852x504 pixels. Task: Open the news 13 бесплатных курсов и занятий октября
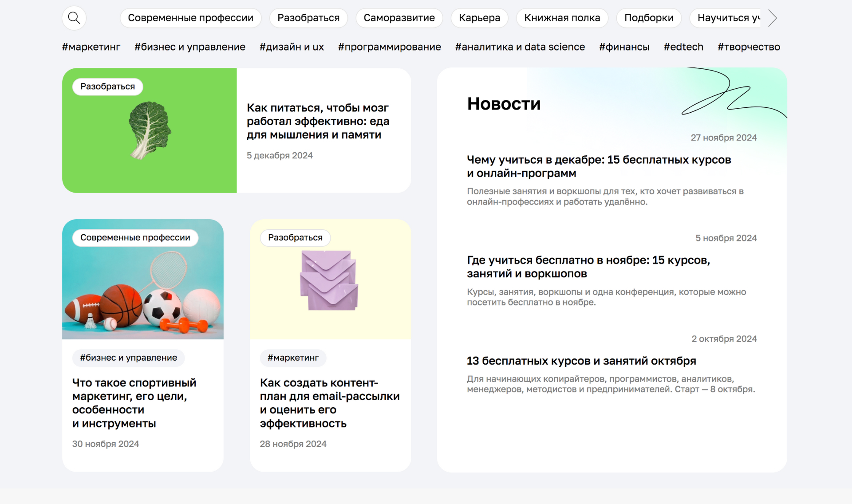point(581,361)
